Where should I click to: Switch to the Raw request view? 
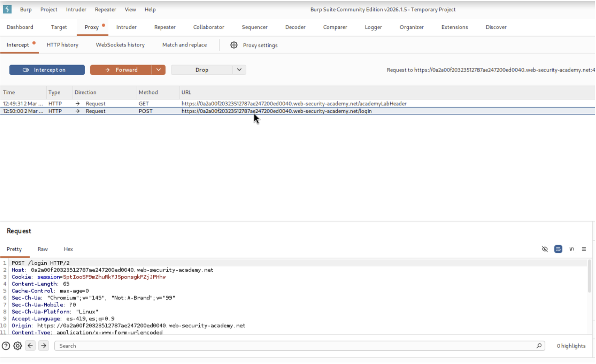(43, 249)
